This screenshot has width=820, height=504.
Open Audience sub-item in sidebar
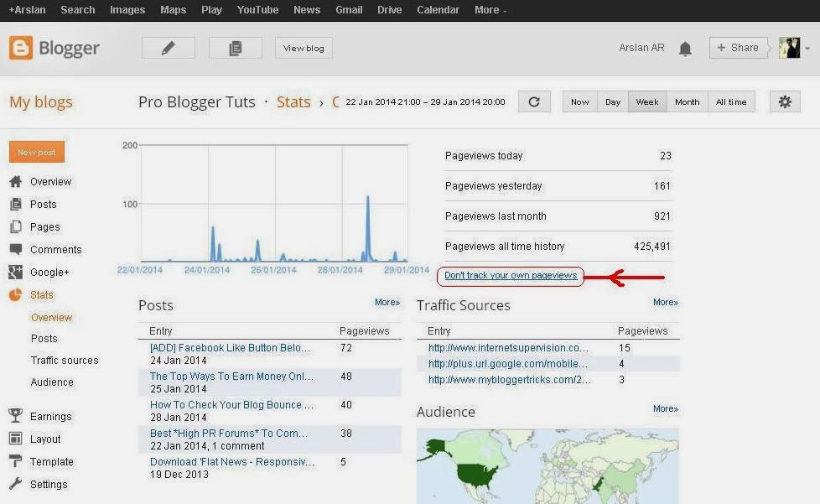52,382
